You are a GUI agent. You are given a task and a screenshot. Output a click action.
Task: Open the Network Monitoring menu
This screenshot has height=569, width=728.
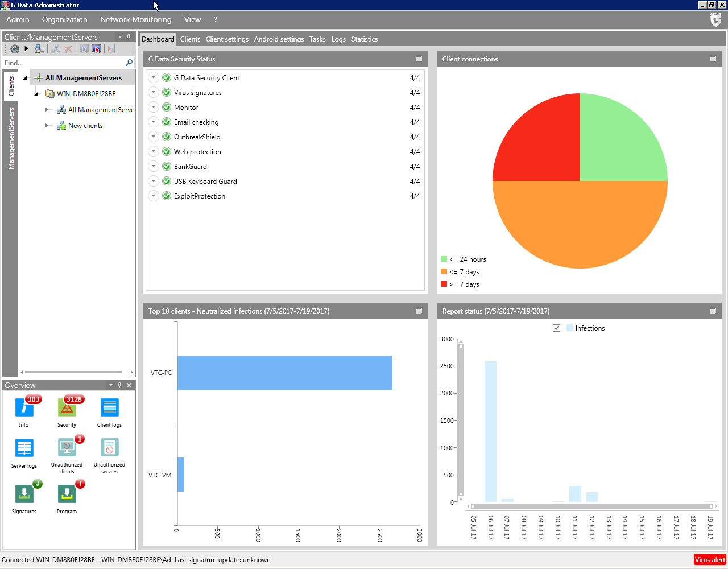[135, 19]
